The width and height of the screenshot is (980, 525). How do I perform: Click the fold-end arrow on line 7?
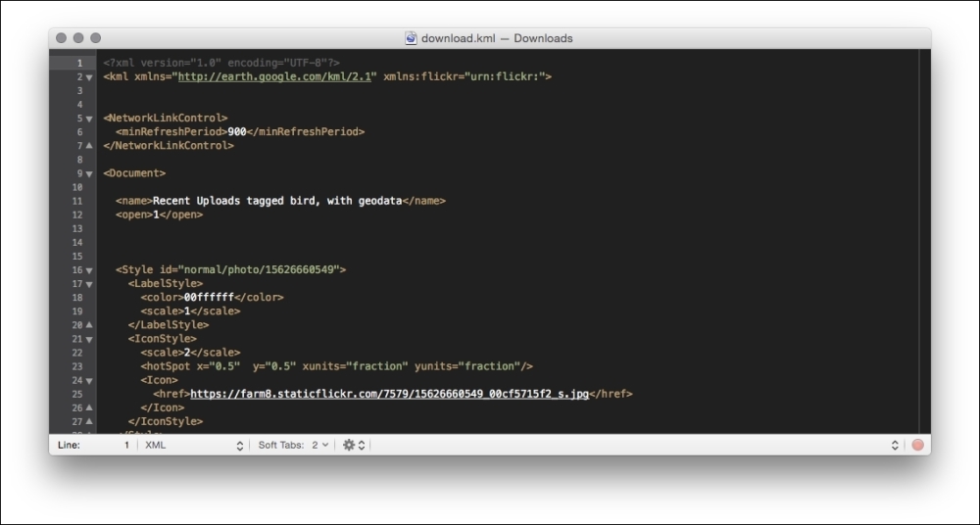tap(89, 146)
